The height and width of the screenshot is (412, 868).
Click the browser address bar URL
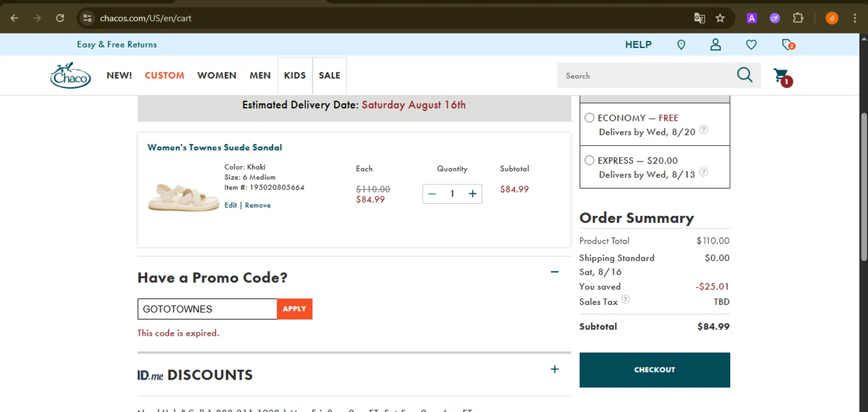pyautogui.click(x=146, y=18)
